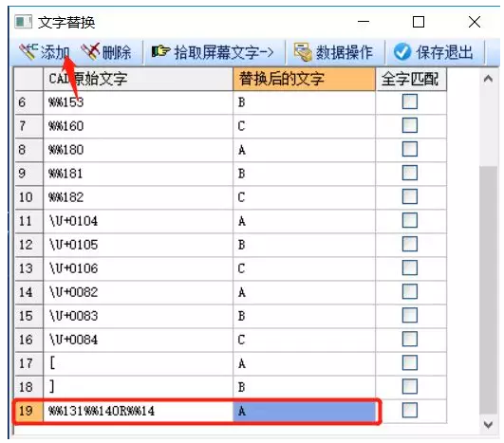Viewport: 504px width, 443px height.
Task: Click the 拾取屏幕文字 hand icon
Action: [x=160, y=51]
